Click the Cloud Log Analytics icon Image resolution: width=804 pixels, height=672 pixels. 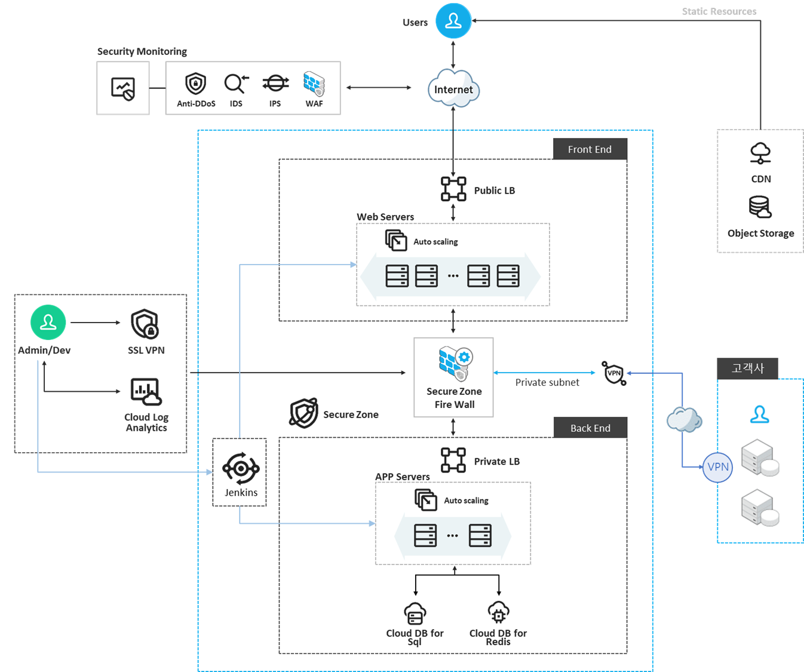click(x=145, y=391)
